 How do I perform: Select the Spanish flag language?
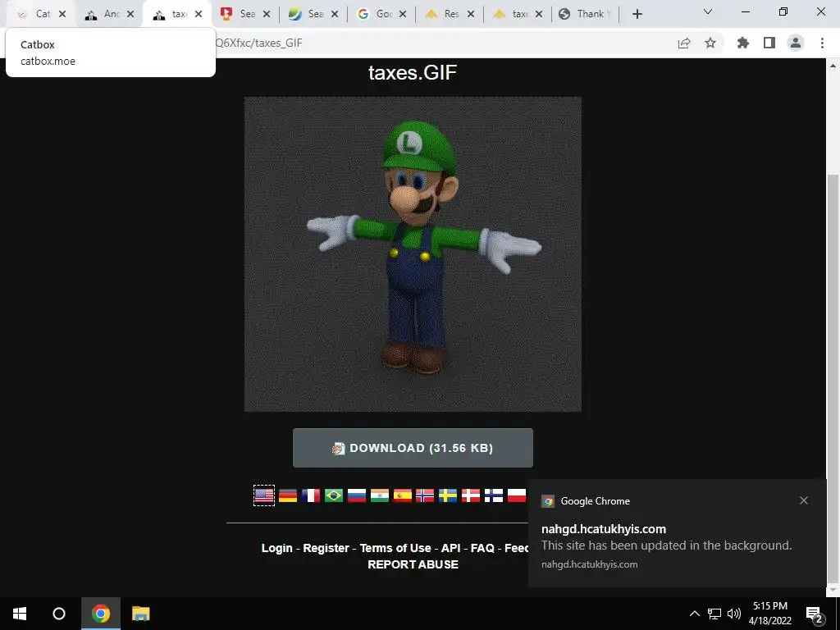tap(402, 495)
